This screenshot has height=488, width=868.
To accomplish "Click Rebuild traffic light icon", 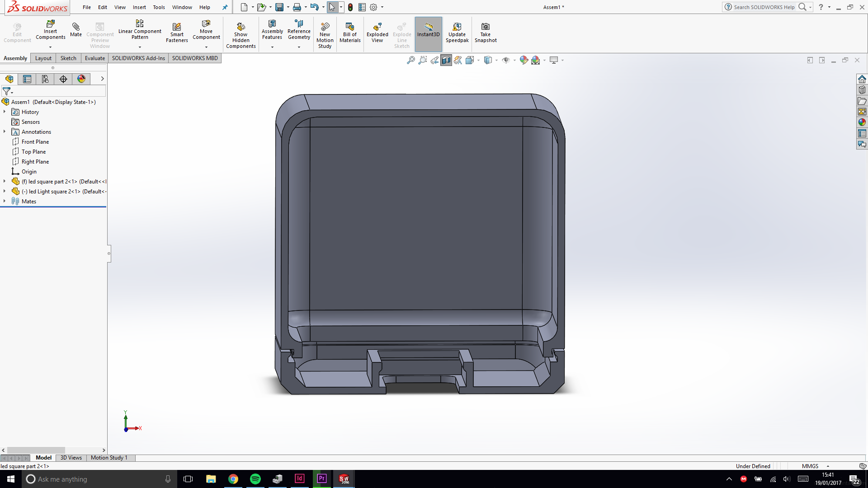I will tap(350, 7).
